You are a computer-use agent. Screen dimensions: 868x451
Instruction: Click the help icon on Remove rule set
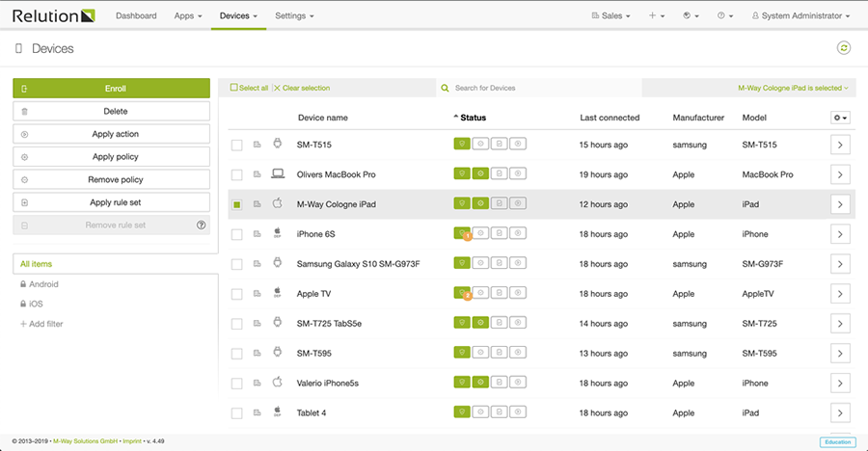(x=201, y=225)
